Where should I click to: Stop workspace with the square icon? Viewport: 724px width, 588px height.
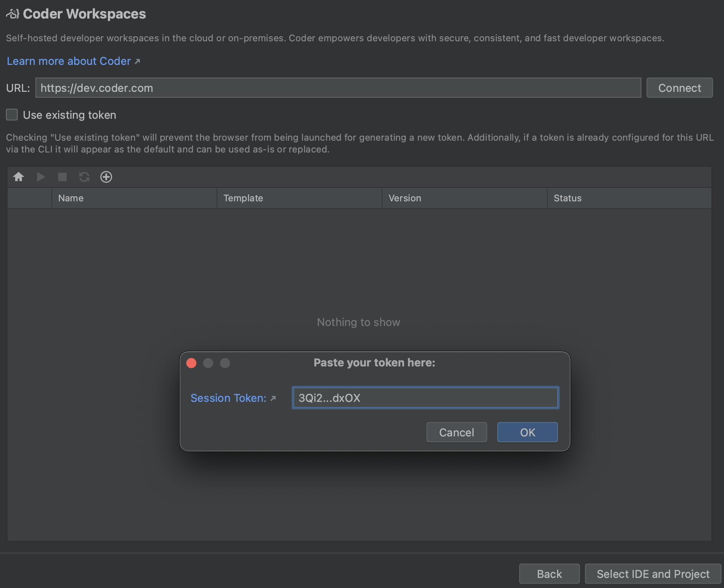(62, 177)
